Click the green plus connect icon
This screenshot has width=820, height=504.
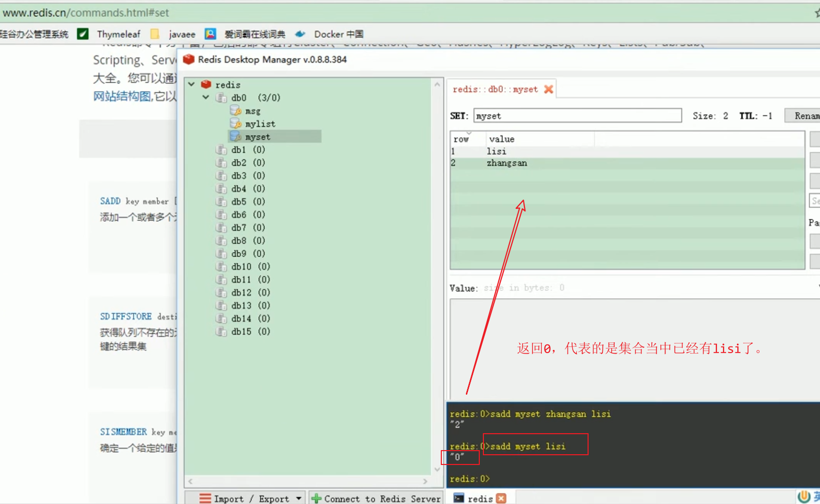(x=317, y=498)
